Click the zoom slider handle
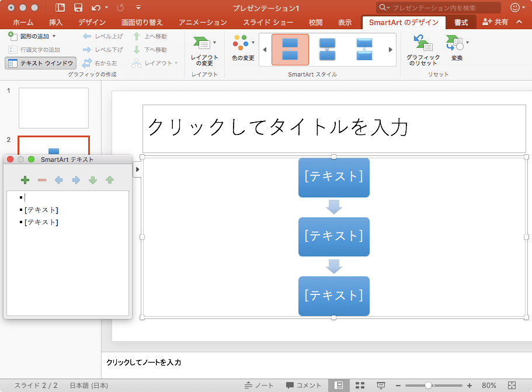The width and height of the screenshot is (532, 392). (428, 385)
